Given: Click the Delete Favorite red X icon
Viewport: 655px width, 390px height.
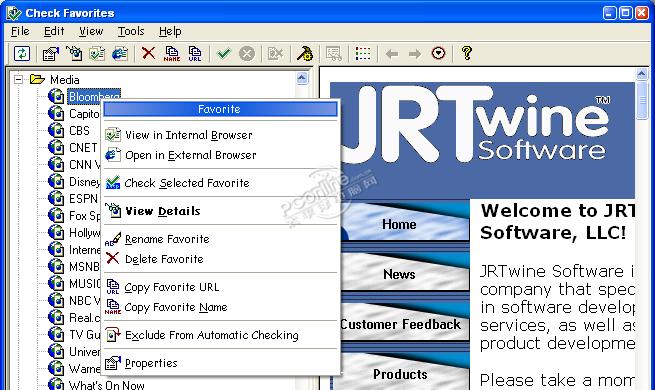Looking at the screenshot, I should tap(112, 258).
